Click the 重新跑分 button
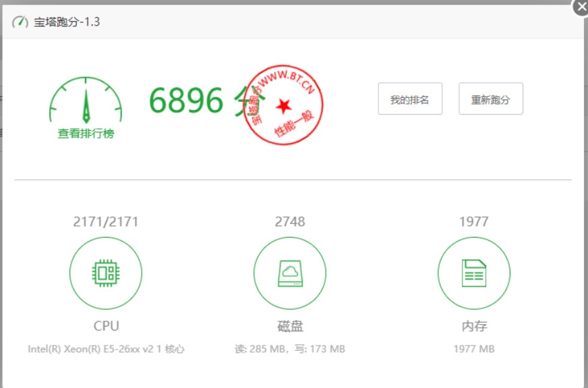Screen dimensions: 588x388 (490, 99)
